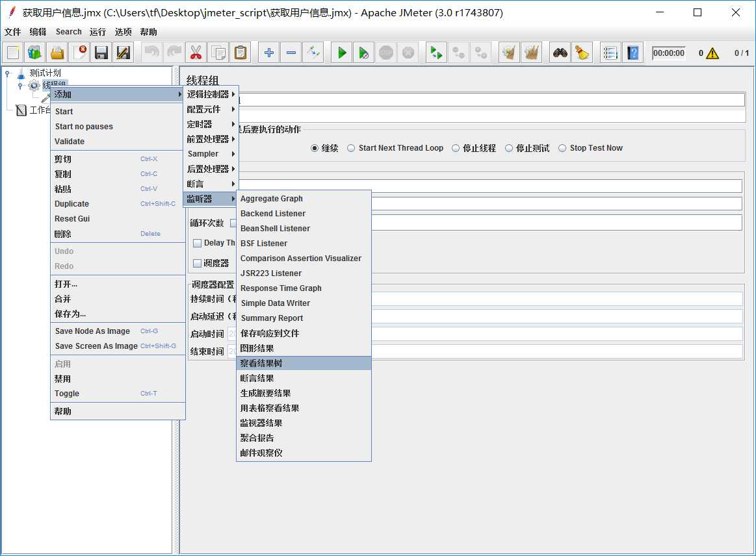Choose Aggregate Graph listener
The image size is (756, 556).
(x=304, y=199)
